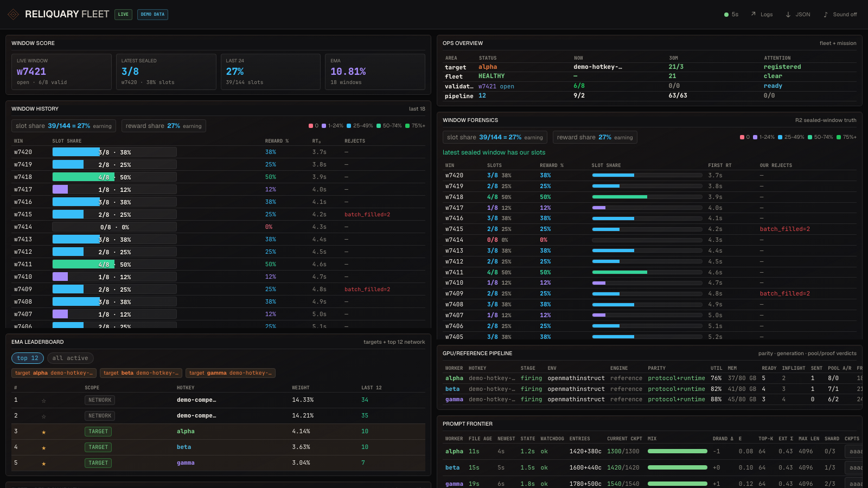Select the top 12 leaderboard filter

pyautogui.click(x=28, y=358)
